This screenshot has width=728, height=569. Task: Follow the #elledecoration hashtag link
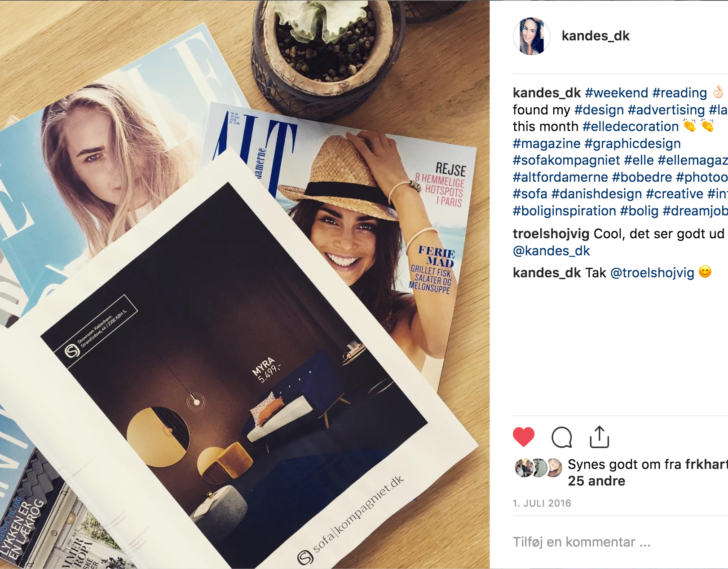631,127
